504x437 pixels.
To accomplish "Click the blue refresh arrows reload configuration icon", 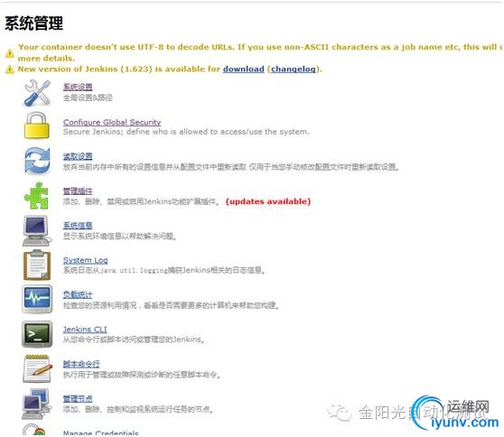I will click(x=38, y=161).
